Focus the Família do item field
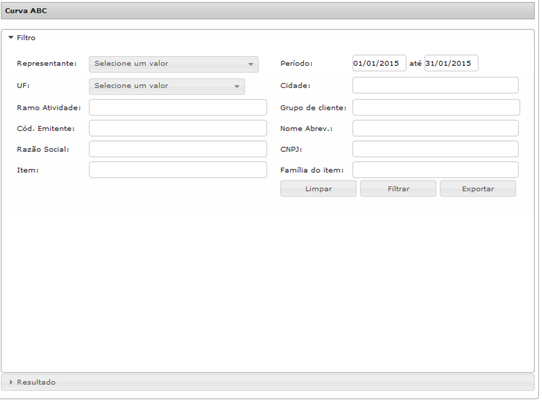Image resolution: width=542 pixels, height=401 pixels. click(435, 170)
